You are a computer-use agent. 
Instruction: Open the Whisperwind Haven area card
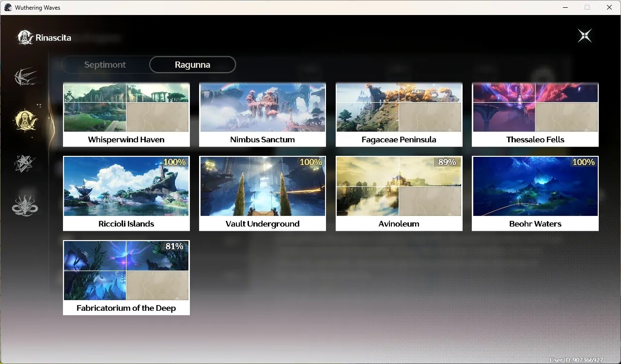coord(126,114)
